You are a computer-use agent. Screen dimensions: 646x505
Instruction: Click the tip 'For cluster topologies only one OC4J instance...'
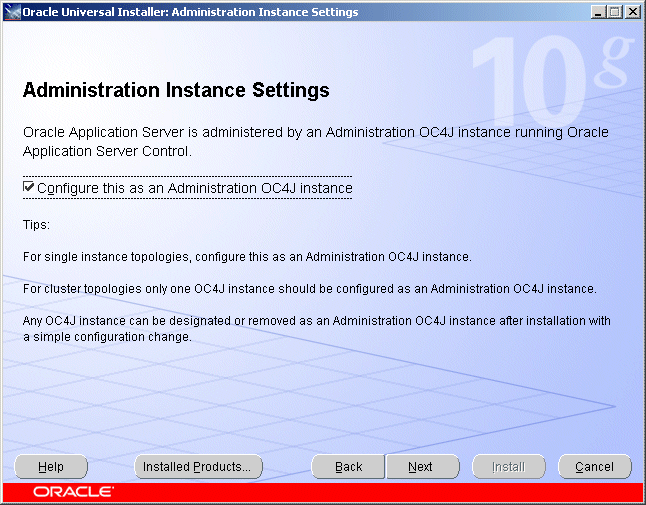[310, 289]
